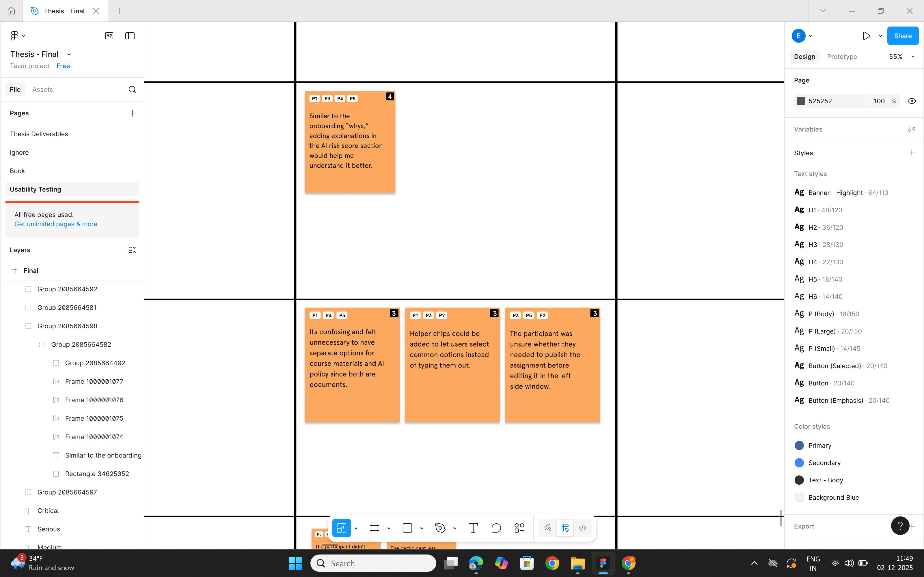
Task: Click the Share button
Action: tap(902, 36)
